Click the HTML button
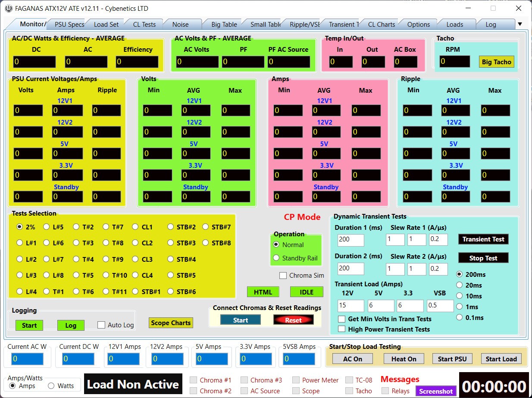532x398 pixels. tap(263, 292)
